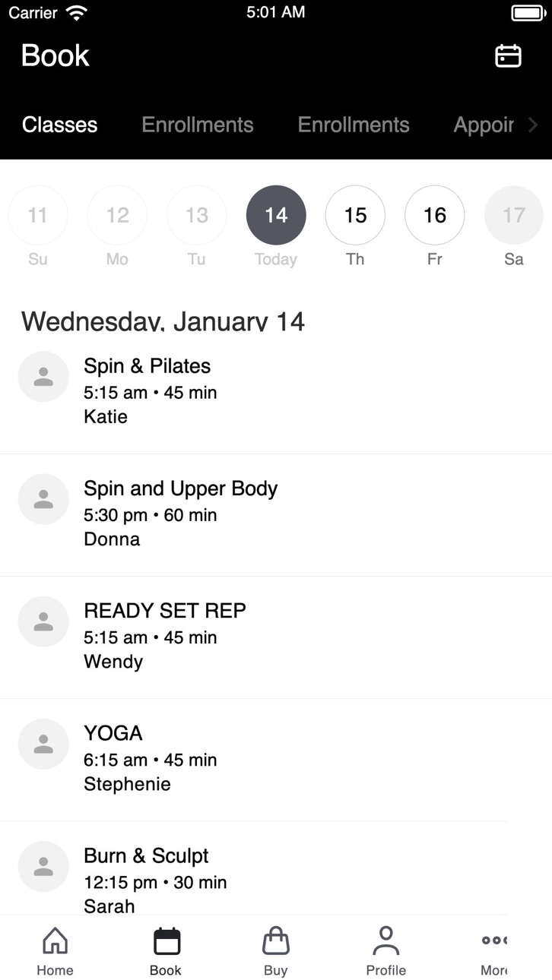Open the calendar picker icon
Image resolution: width=552 pixels, height=980 pixels.
point(508,56)
